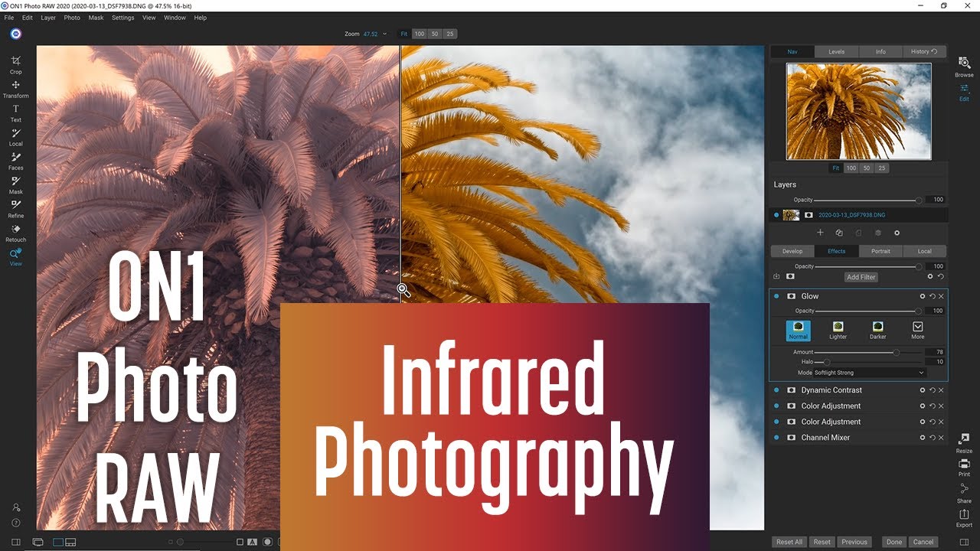
Task: Toggle the left panel from bottom bar
Action: tap(16, 542)
